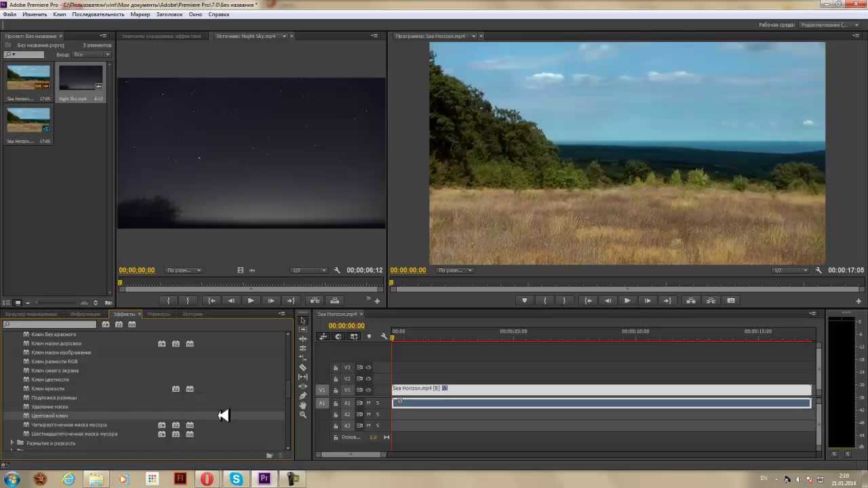The width and height of the screenshot is (868, 488).
Task: Step forward one frame in Program monitor
Action: point(648,301)
